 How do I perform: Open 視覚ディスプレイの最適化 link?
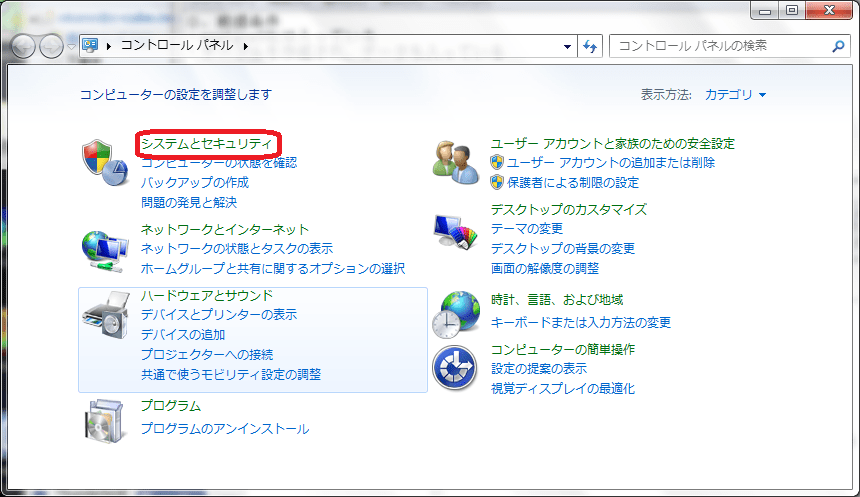563,388
